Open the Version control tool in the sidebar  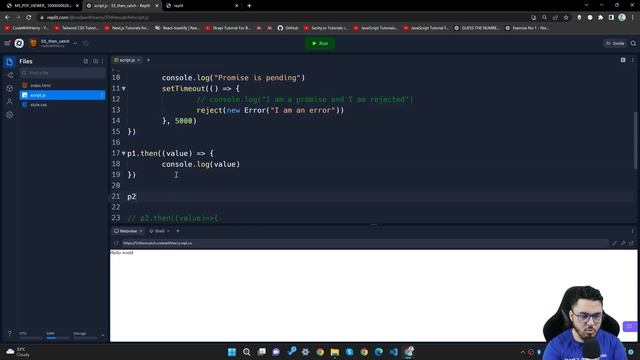9,75
